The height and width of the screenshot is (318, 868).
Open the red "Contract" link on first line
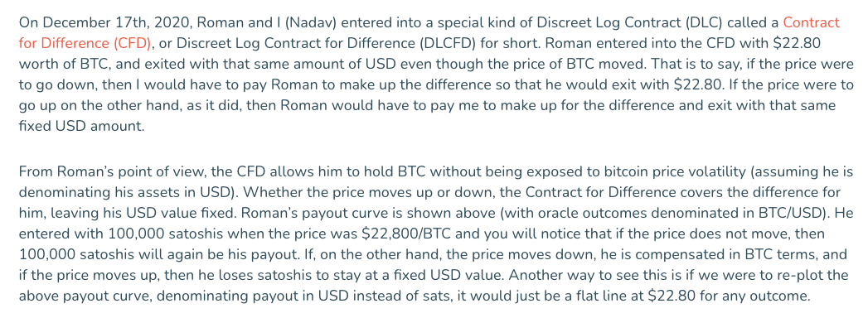pyautogui.click(x=812, y=22)
